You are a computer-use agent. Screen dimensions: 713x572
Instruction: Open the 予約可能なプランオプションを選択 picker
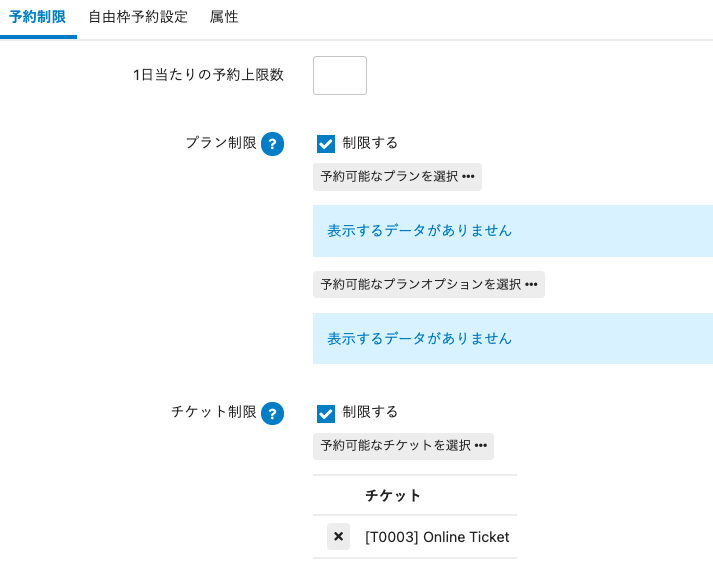[429, 284]
